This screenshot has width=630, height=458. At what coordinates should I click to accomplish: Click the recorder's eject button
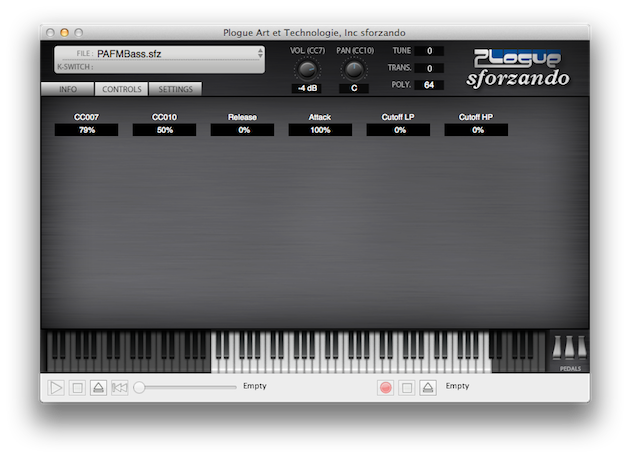pos(428,388)
